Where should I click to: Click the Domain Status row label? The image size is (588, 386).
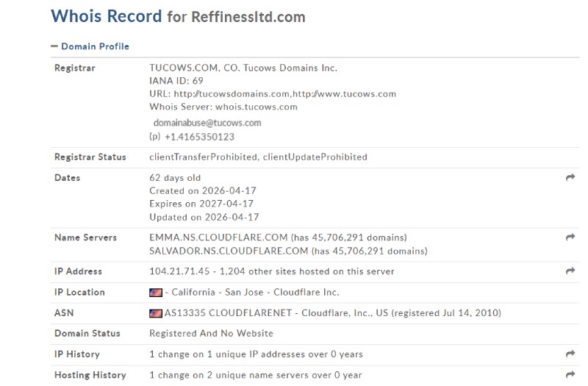tap(87, 334)
